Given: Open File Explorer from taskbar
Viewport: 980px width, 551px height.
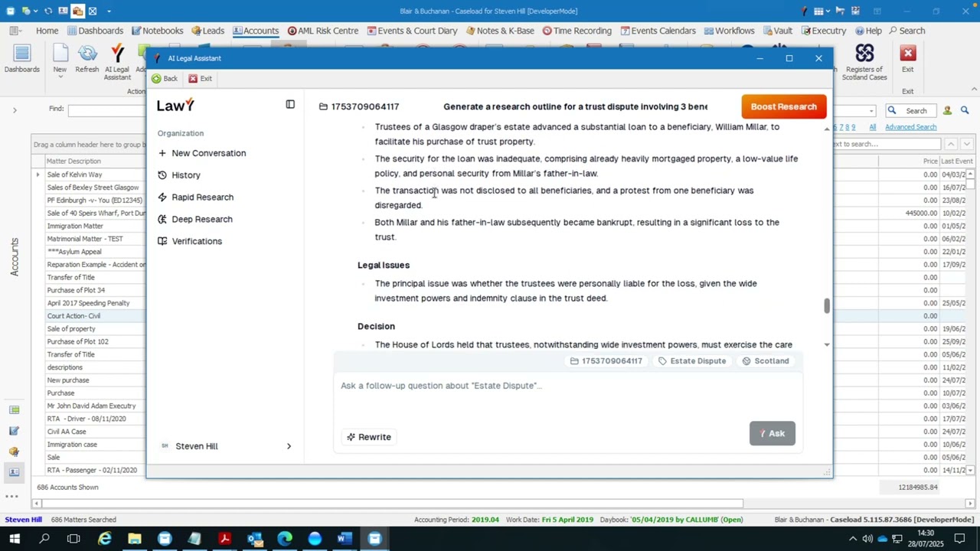Looking at the screenshot, I should coord(134,539).
